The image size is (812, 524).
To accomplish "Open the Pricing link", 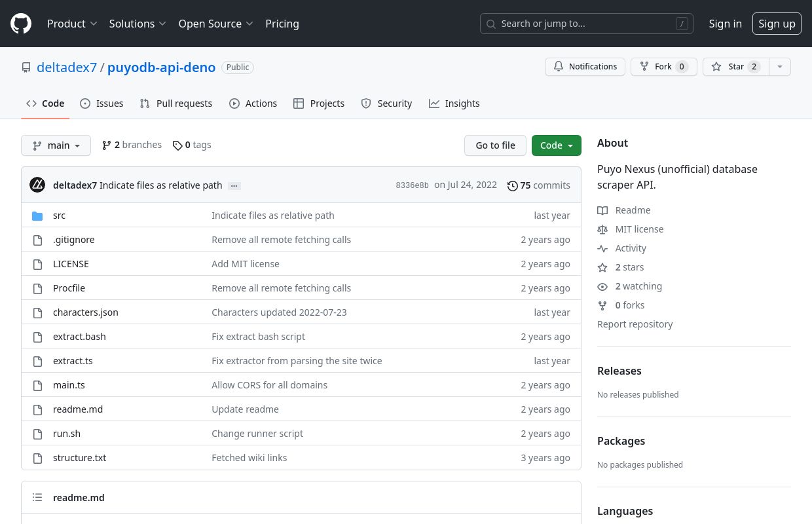I will click(x=282, y=24).
